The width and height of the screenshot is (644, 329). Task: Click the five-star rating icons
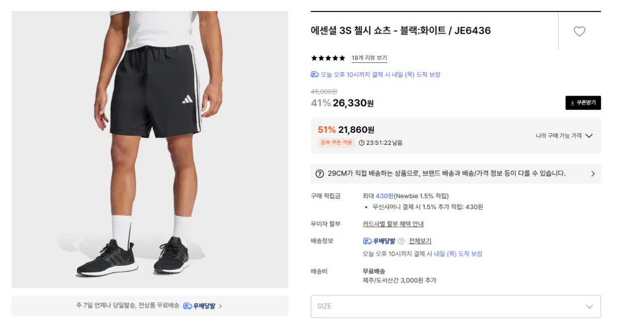328,58
